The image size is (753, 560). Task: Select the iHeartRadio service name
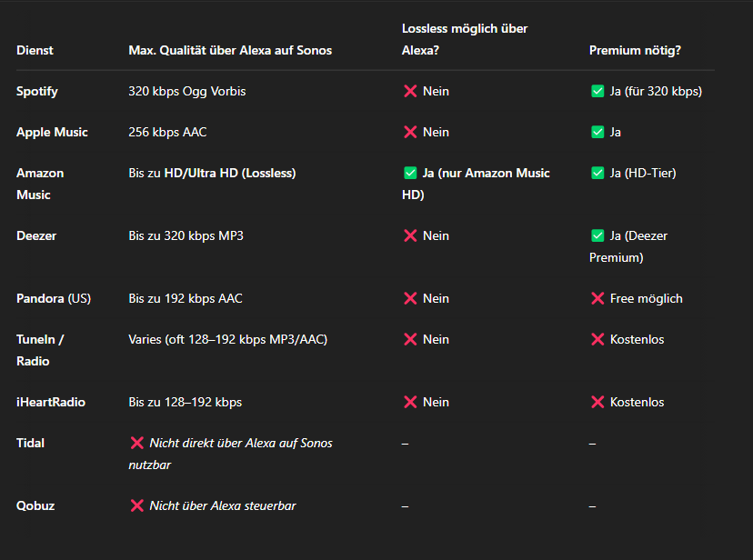51,402
